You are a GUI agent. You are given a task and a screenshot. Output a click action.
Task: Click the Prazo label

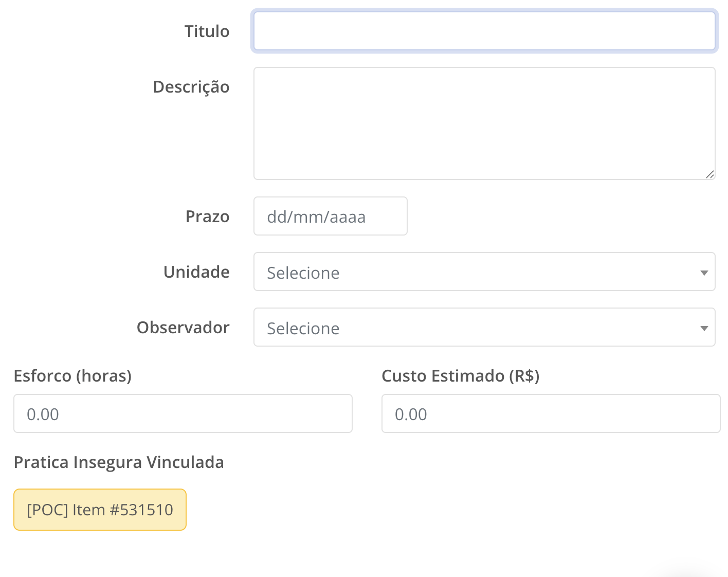[207, 217]
